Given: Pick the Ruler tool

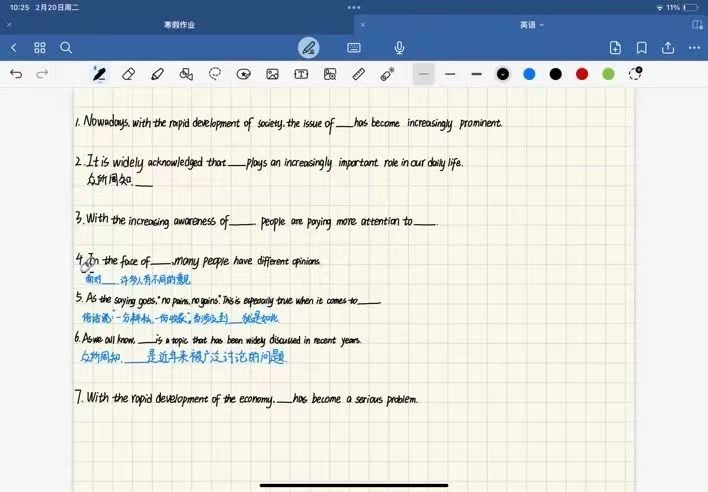Looking at the screenshot, I should 359,74.
